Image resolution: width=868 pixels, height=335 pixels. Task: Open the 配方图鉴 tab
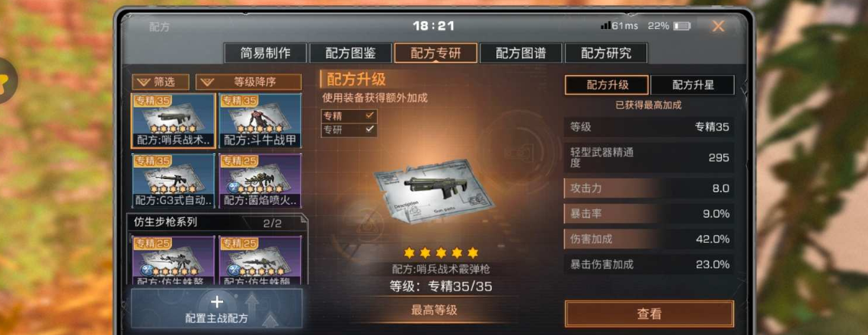[350, 53]
